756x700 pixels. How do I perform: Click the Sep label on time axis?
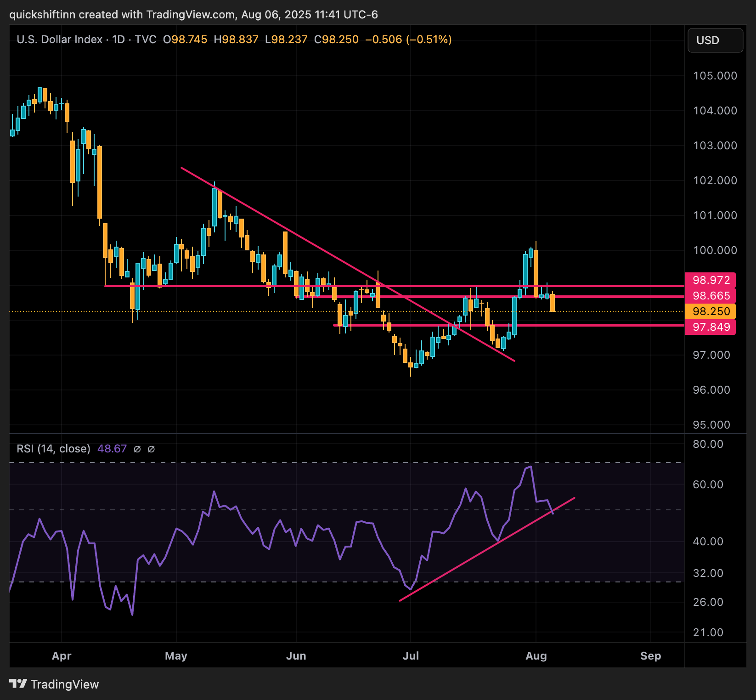click(651, 656)
